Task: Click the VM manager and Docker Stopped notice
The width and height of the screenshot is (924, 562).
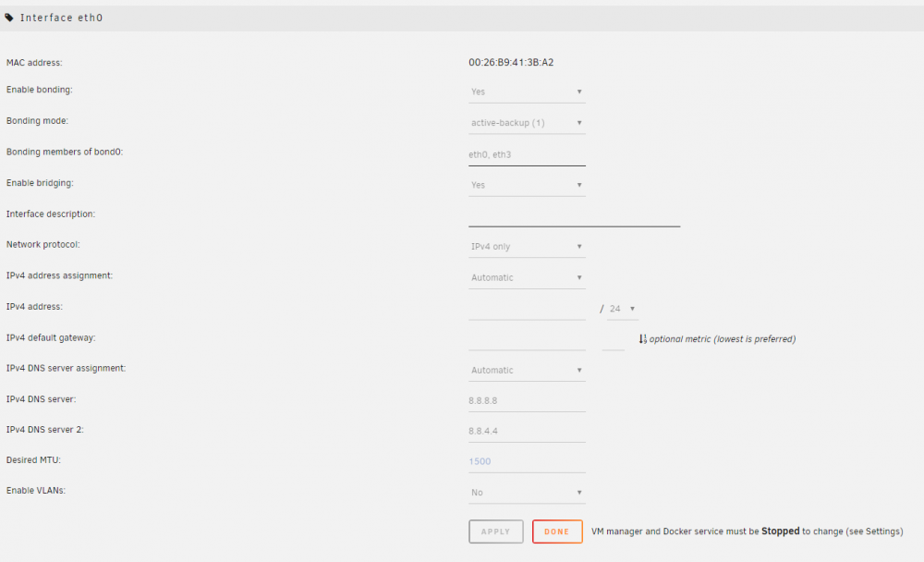Action: pyautogui.click(x=748, y=531)
